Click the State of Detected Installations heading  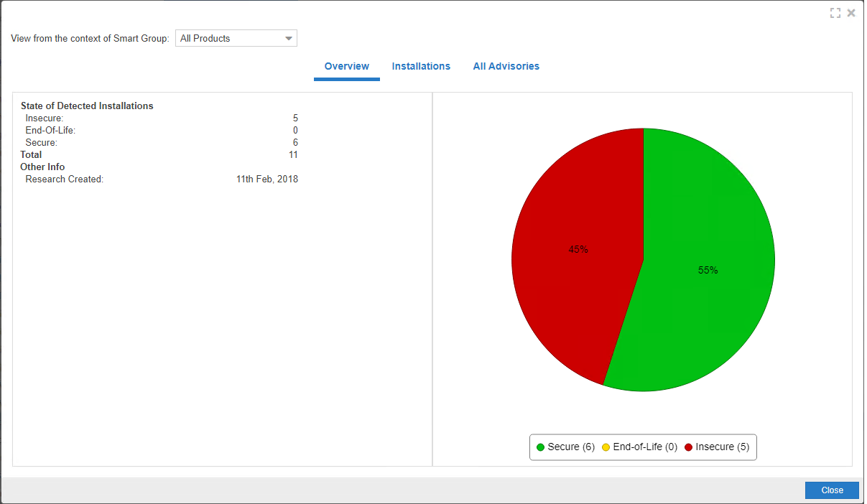87,106
